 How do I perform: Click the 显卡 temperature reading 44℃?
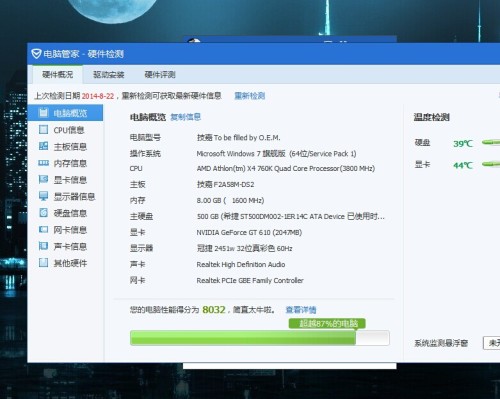[463, 165]
